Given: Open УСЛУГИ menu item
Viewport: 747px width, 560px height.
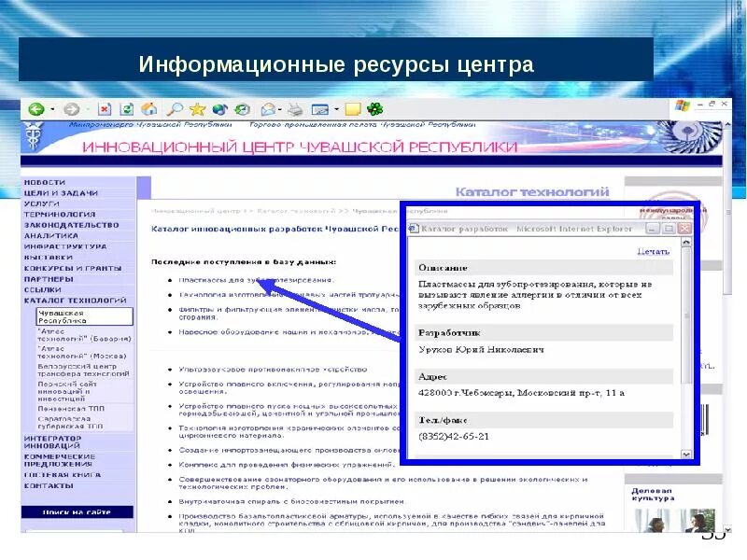Looking at the screenshot, I should (41, 203).
